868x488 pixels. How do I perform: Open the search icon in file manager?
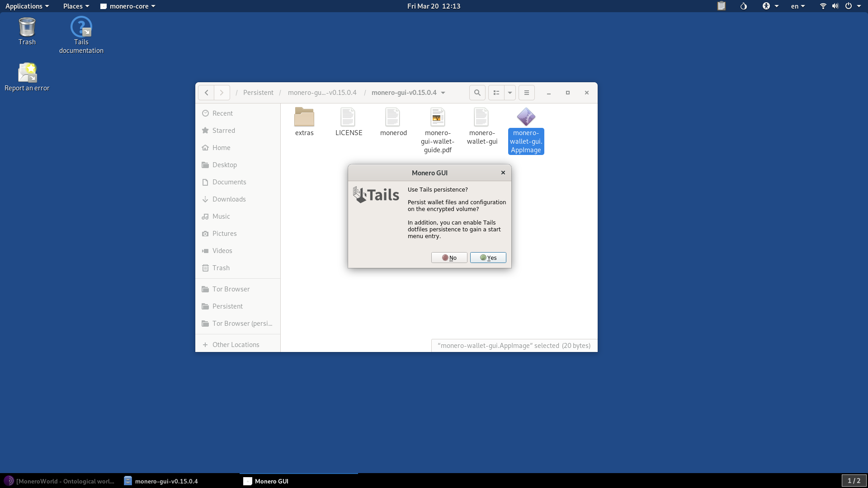[477, 92]
